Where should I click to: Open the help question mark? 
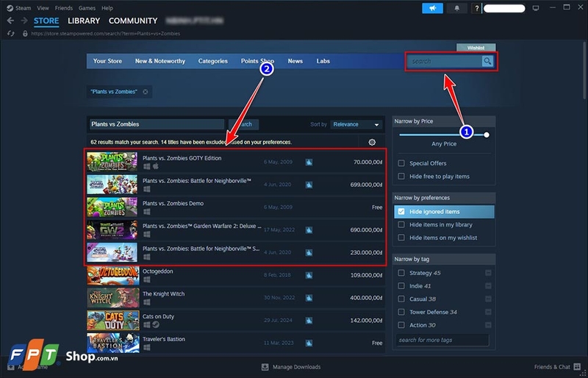click(476, 8)
